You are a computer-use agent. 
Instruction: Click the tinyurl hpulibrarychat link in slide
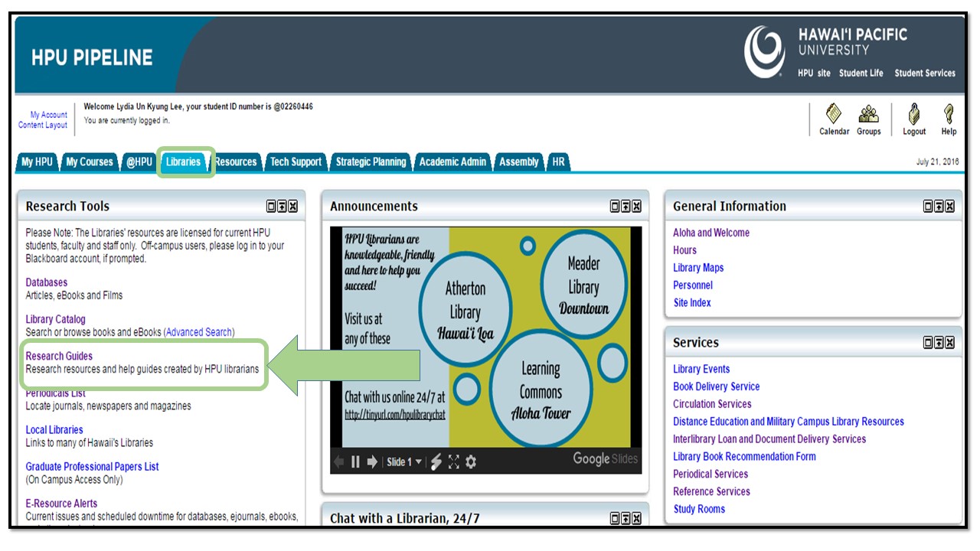point(395,415)
